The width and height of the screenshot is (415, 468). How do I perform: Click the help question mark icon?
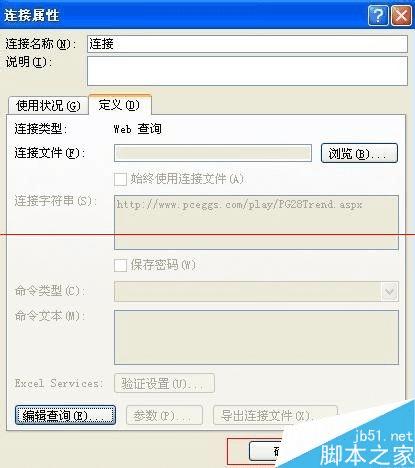(x=378, y=16)
